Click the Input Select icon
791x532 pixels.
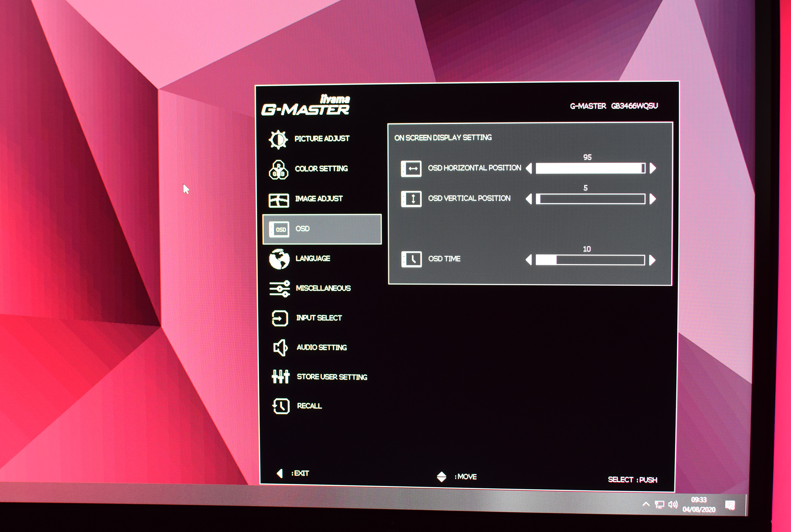click(x=280, y=319)
